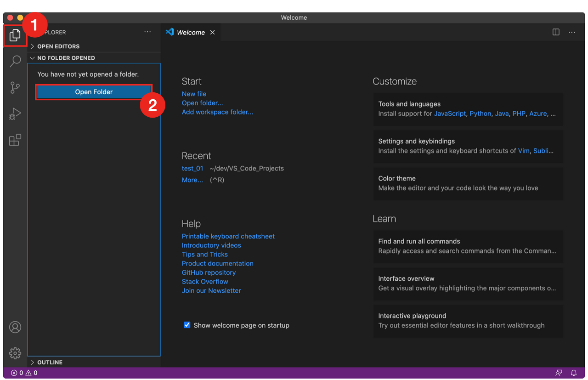The width and height of the screenshot is (588, 380).
Task: Collapse the No Folder Opened section
Action: pos(94,58)
